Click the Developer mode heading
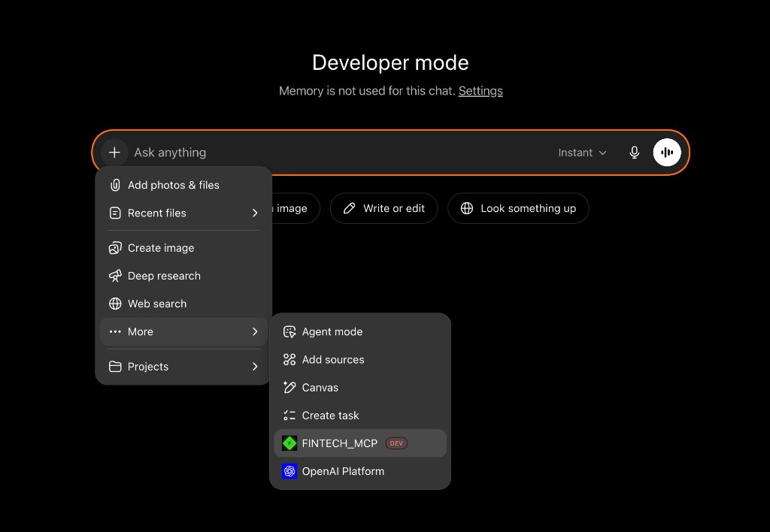Screen dimensions: 770x532 click(390, 63)
